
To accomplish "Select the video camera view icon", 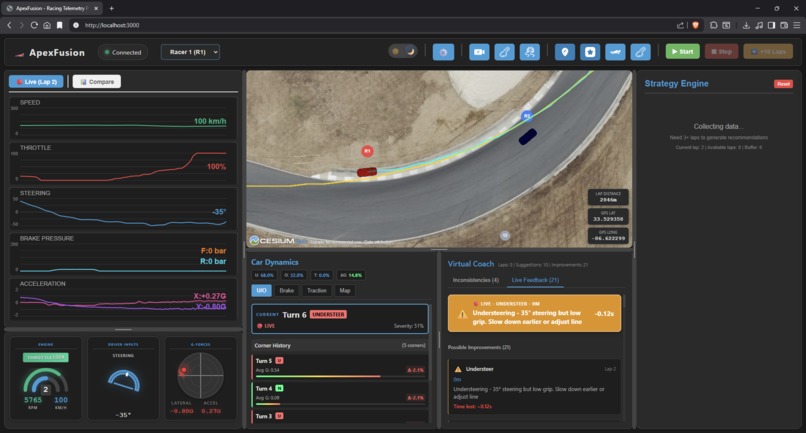I will pyautogui.click(x=479, y=52).
